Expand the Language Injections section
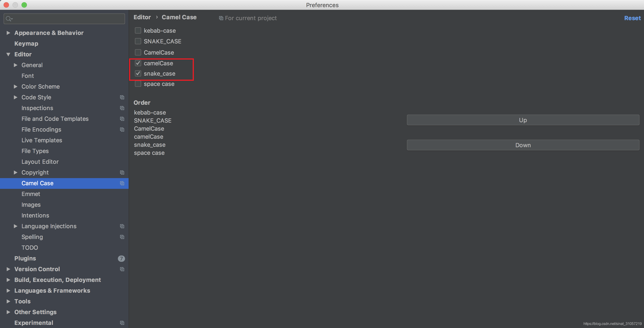Image resolution: width=644 pixels, height=328 pixels. click(x=15, y=226)
